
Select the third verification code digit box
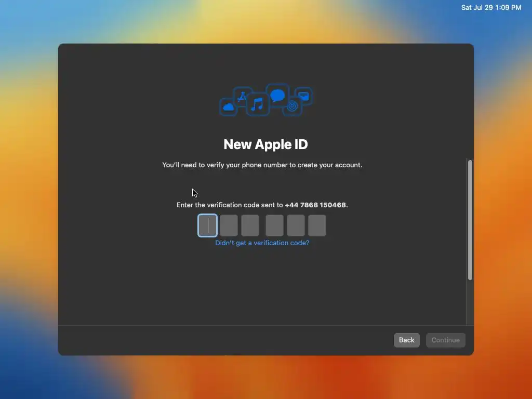pos(250,225)
